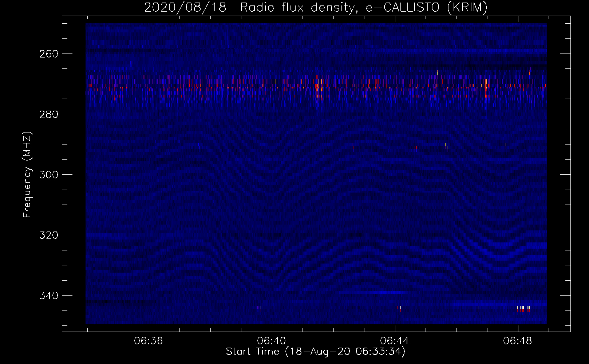The width and height of the screenshot is (589, 364).
Task: Click the 06:40 time tick label
Action: coord(272,341)
